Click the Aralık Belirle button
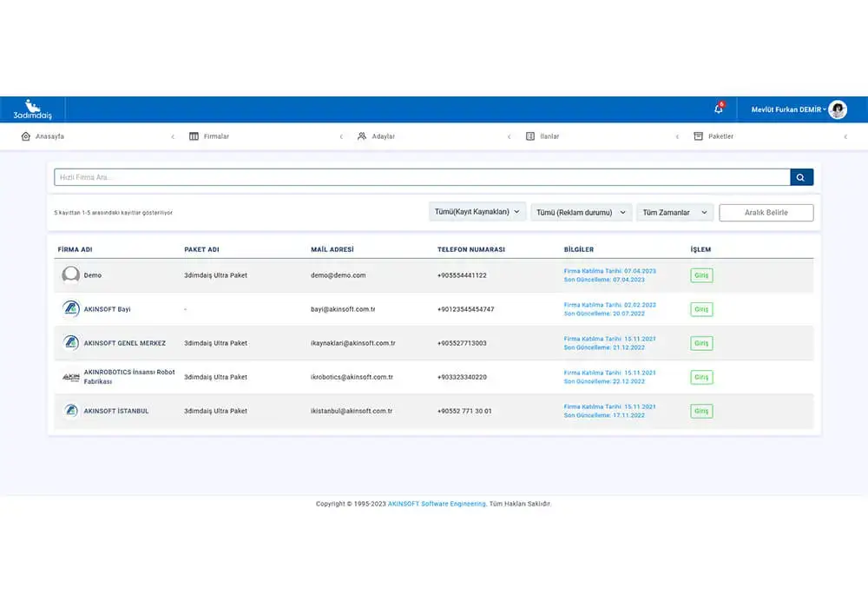 (766, 213)
